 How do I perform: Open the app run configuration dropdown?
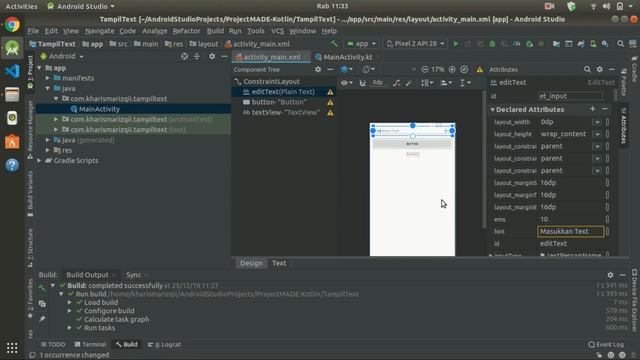361,44
